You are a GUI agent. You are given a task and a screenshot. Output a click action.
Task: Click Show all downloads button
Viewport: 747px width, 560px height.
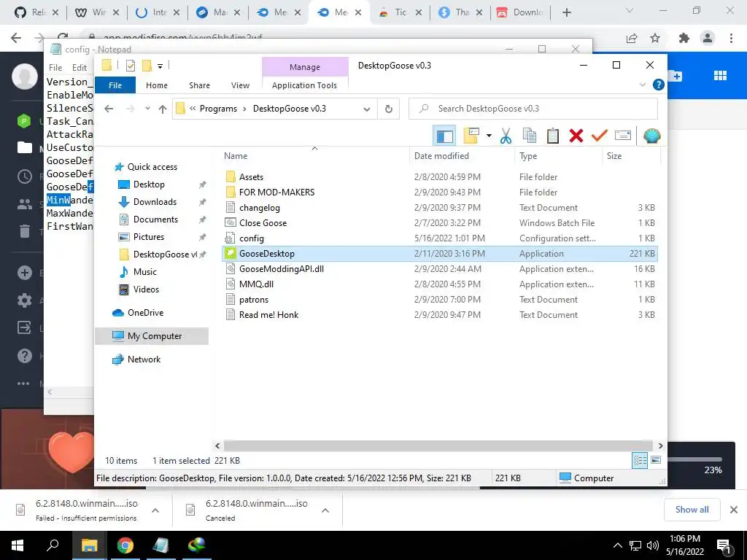point(692,510)
